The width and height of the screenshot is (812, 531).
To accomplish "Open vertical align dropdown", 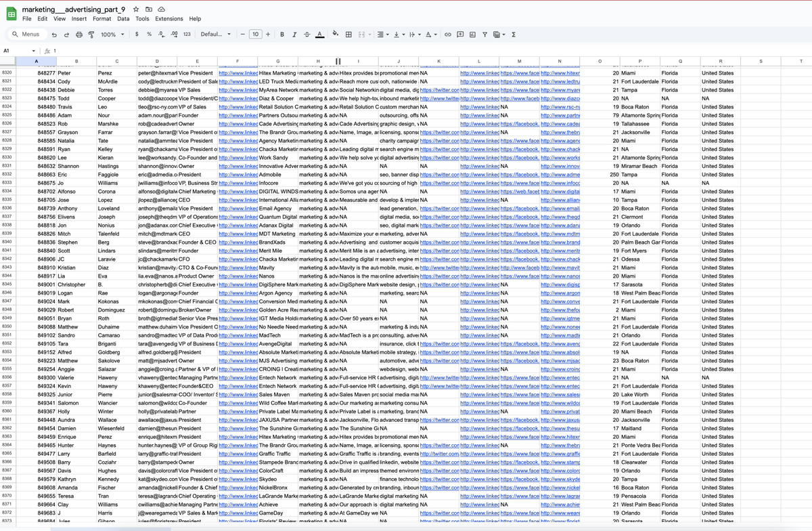I will [398, 34].
